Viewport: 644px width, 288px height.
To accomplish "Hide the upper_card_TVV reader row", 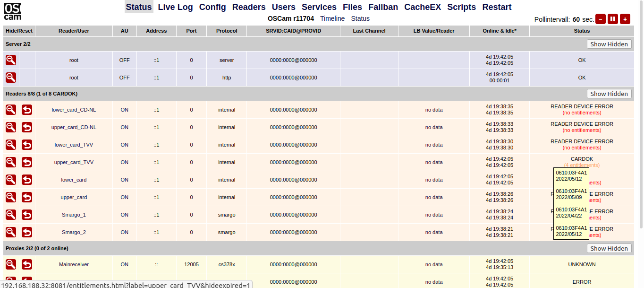I will (11, 162).
